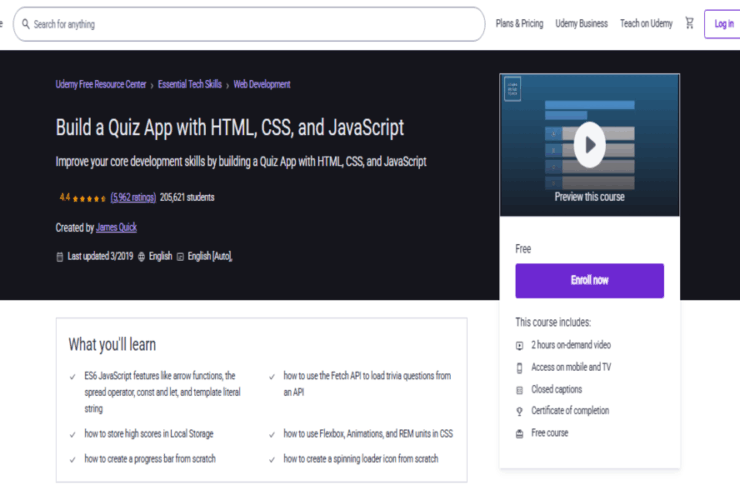Click the closed captions icon beside English [Auto]
This screenshot has width=740, height=500.
click(180, 257)
